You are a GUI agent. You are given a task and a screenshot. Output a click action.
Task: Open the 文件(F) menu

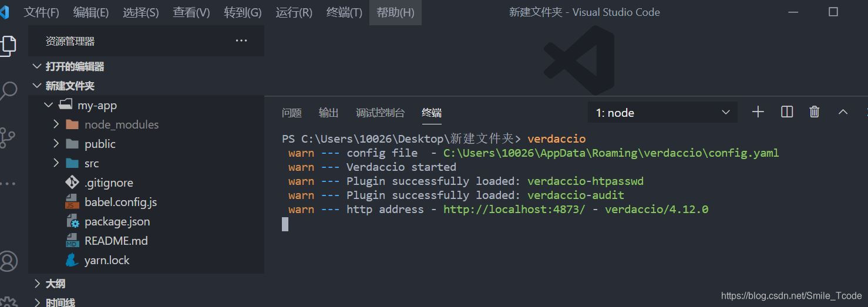point(41,12)
